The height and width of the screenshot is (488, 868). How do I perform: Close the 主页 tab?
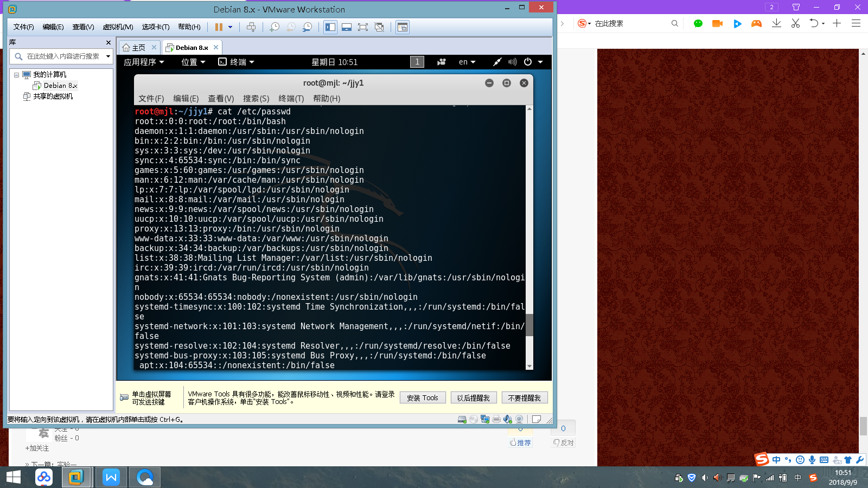[x=154, y=47]
